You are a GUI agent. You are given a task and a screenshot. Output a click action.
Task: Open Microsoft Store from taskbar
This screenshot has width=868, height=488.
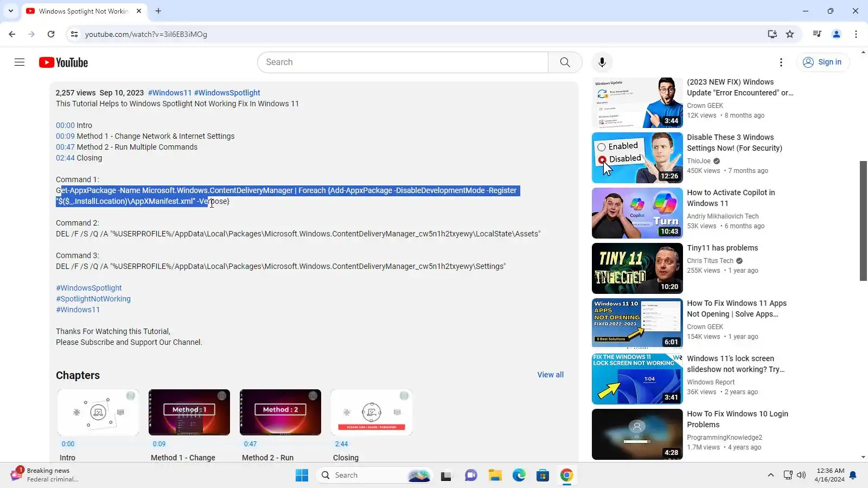point(542,476)
